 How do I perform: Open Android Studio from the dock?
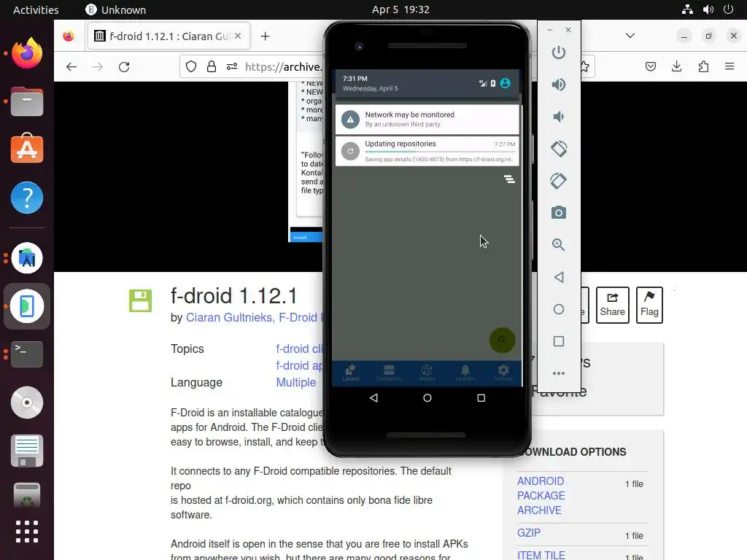(27, 258)
